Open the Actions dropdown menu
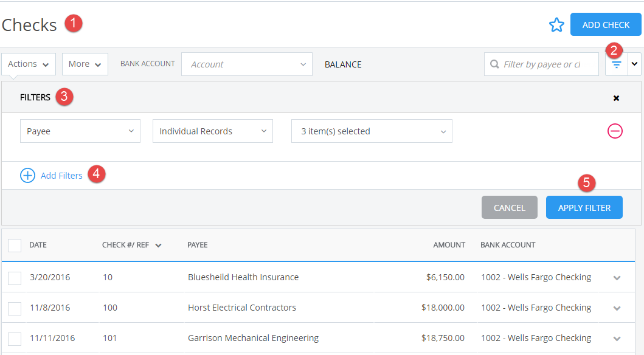Viewport: 644px width, 355px height. (29, 64)
